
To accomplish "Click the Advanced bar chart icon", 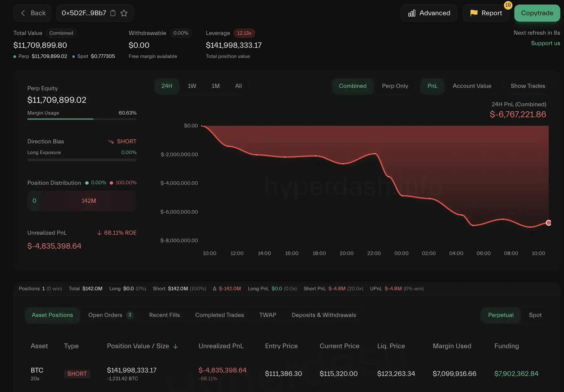I will tap(412, 13).
